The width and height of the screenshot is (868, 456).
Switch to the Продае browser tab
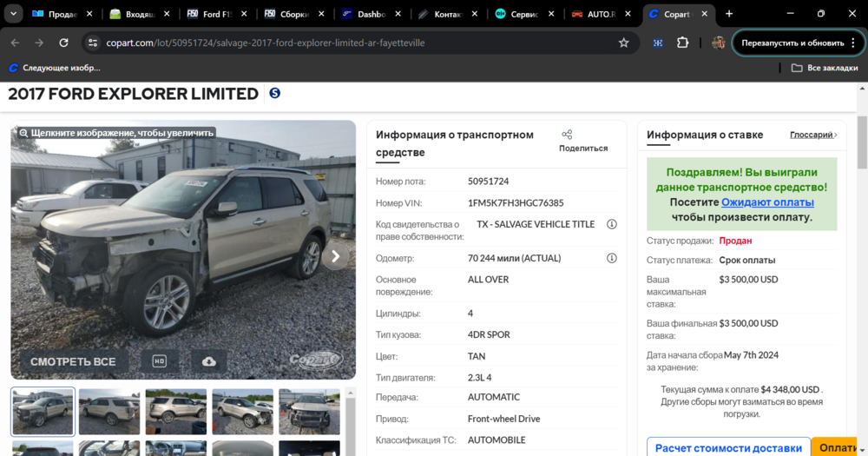(x=54, y=15)
